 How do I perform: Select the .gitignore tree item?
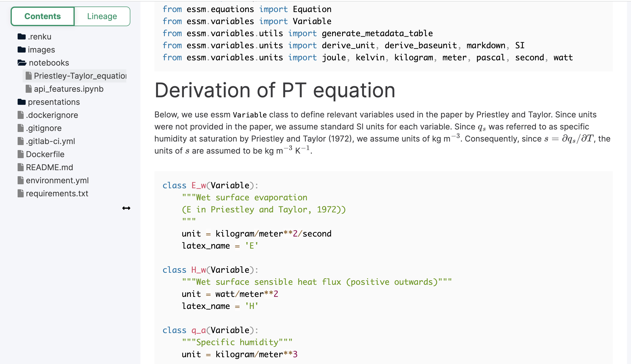click(44, 128)
